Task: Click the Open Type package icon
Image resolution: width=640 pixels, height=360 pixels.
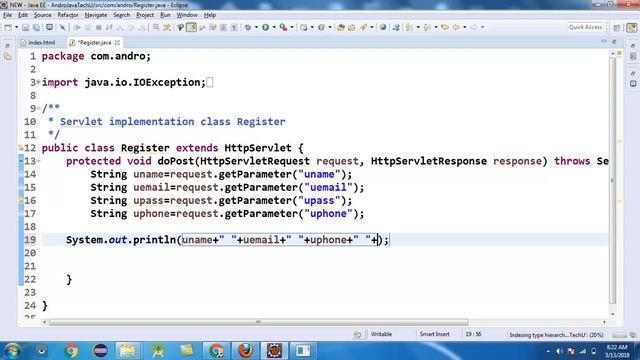Action: (340, 27)
